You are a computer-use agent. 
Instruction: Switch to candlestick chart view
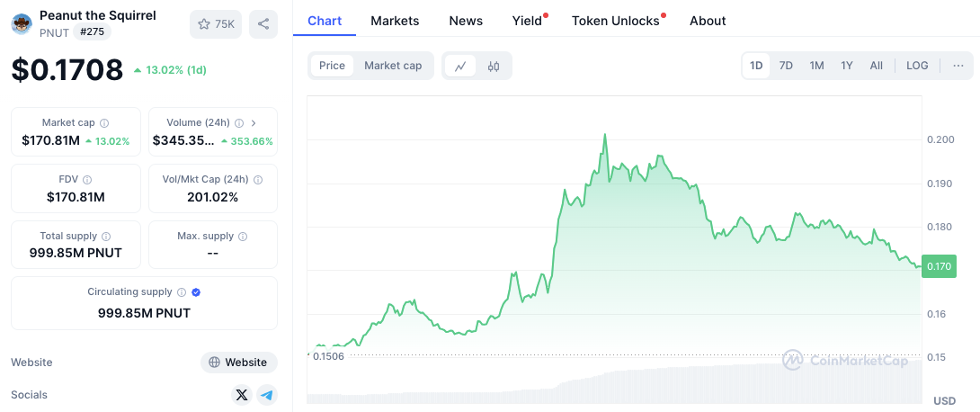click(x=494, y=66)
